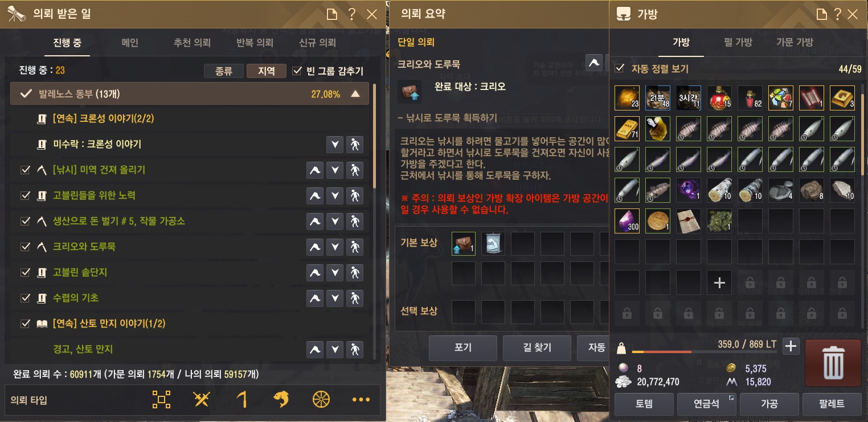Screen dimensions: 868x422
Task: Open the more quest types ellipsis icon
Action: click(x=361, y=400)
